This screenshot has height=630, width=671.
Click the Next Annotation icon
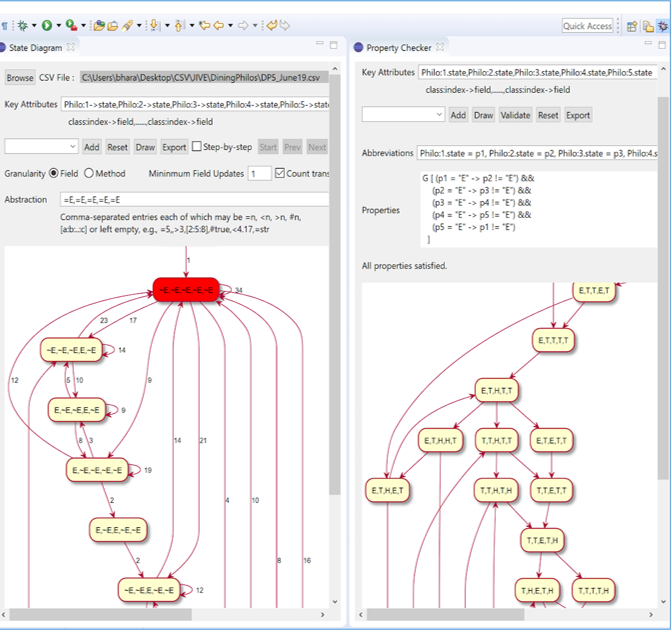tap(155, 25)
